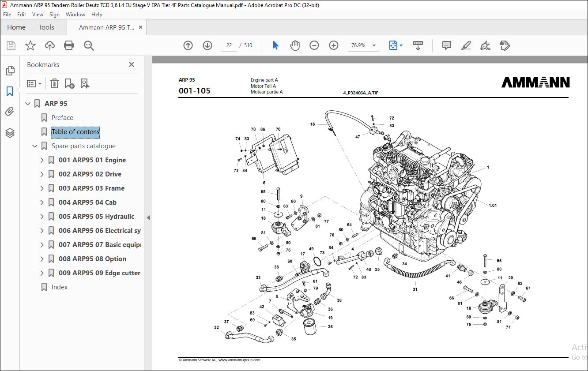Open Page Thumbnails panel icon
The width and height of the screenshot is (588, 371).
click(x=10, y=71)
